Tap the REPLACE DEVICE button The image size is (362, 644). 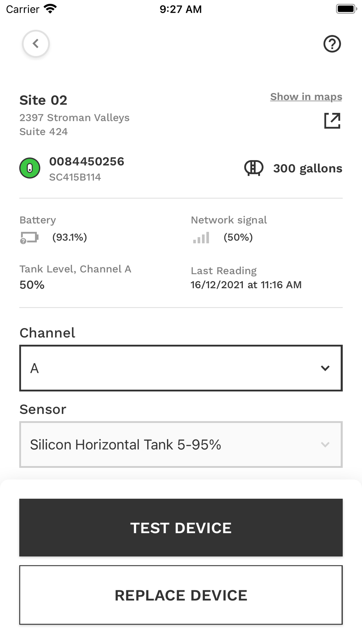[181, 595]
